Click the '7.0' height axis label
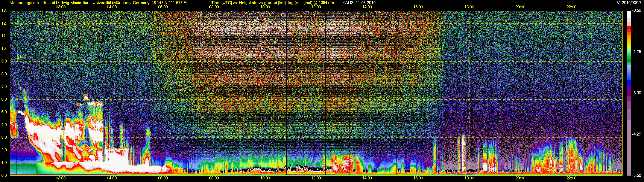The height and width of the screenshot is (182, 644). [x=4, y=87]
